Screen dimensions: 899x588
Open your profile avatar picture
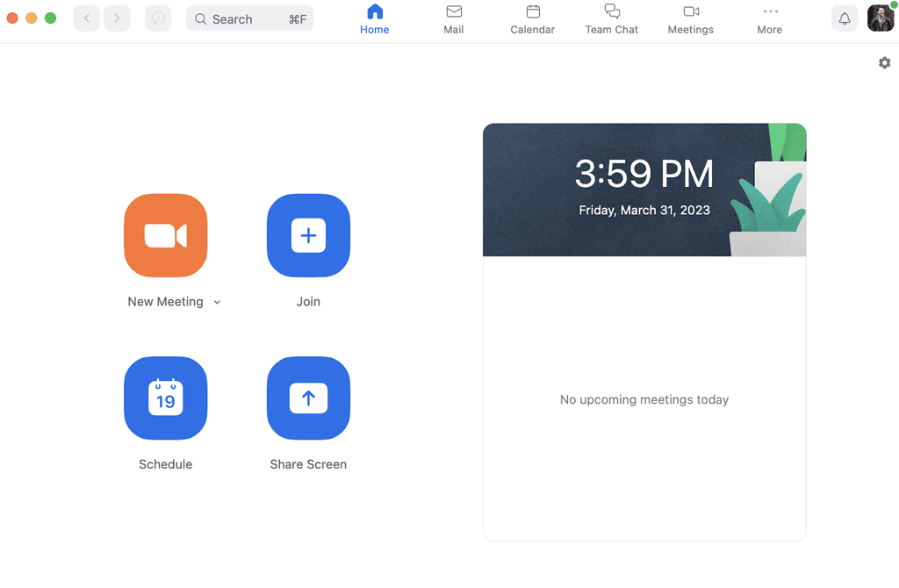(x=880, y=18)
